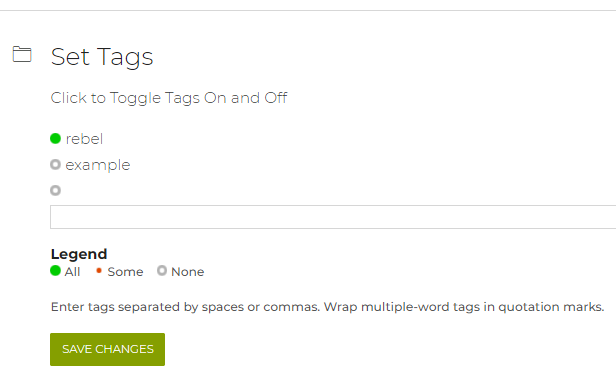Click the Click to Toggle Tags subtitle
Screen dimensions: 616x381
(169, 98)
